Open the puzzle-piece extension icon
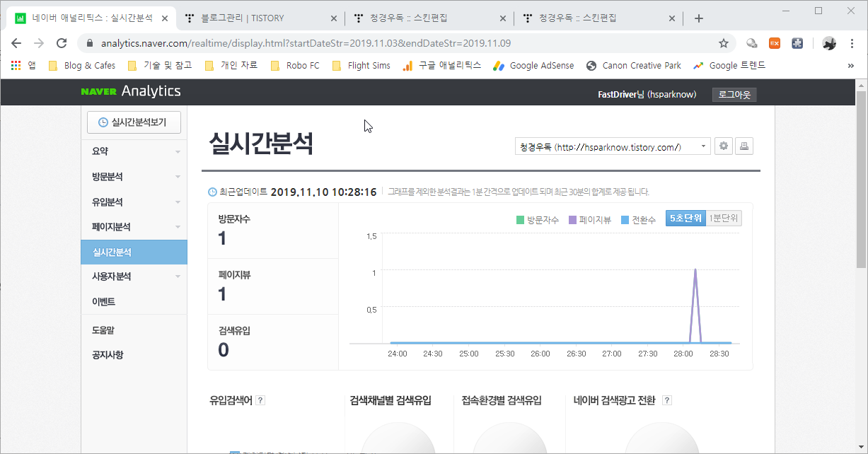 coord(797,43)
